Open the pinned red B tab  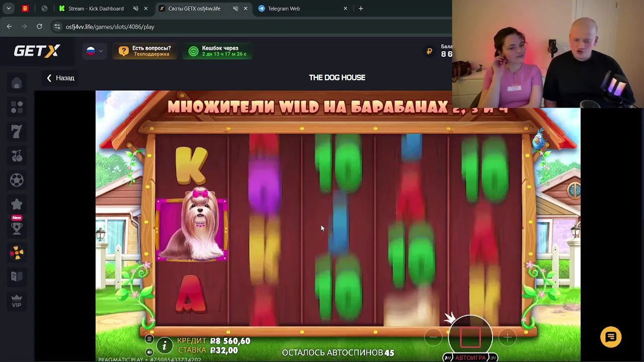(25, 9)
